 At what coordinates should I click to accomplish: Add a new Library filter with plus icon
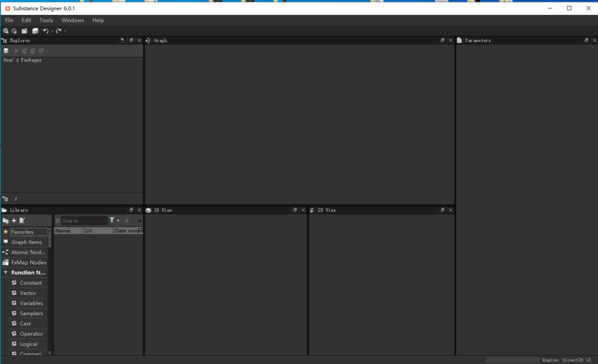click(x=14, y=221)
